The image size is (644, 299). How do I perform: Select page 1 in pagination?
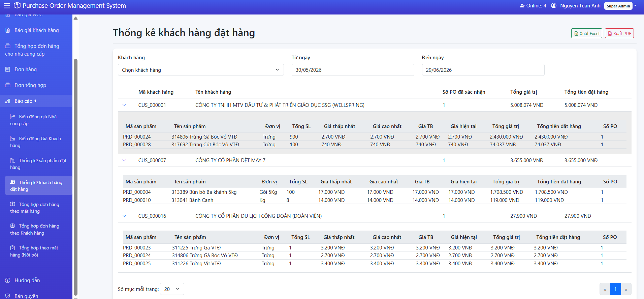[615, 289]
